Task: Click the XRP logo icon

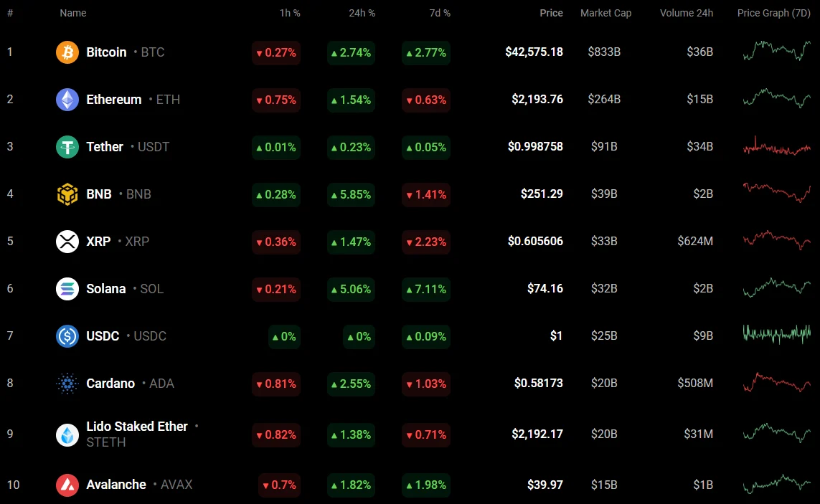Action: (x=67, y=242)
